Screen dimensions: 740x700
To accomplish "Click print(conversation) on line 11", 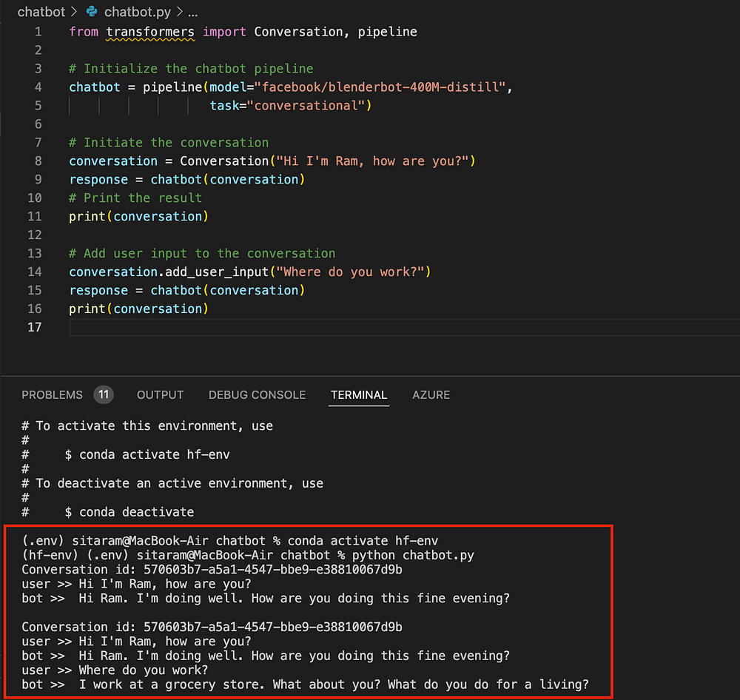I will click(138, 216).
